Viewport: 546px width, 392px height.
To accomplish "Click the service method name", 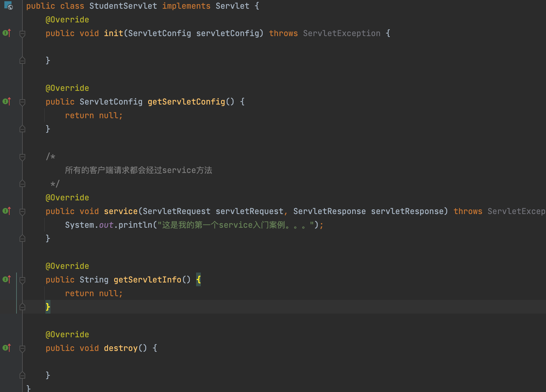I will click(x=121, y=211).
